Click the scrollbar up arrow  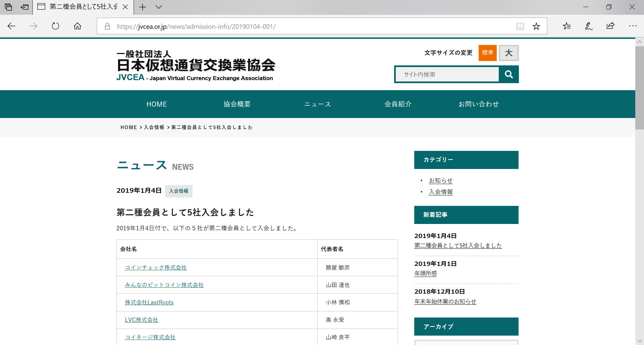click(x=640, y=42)
